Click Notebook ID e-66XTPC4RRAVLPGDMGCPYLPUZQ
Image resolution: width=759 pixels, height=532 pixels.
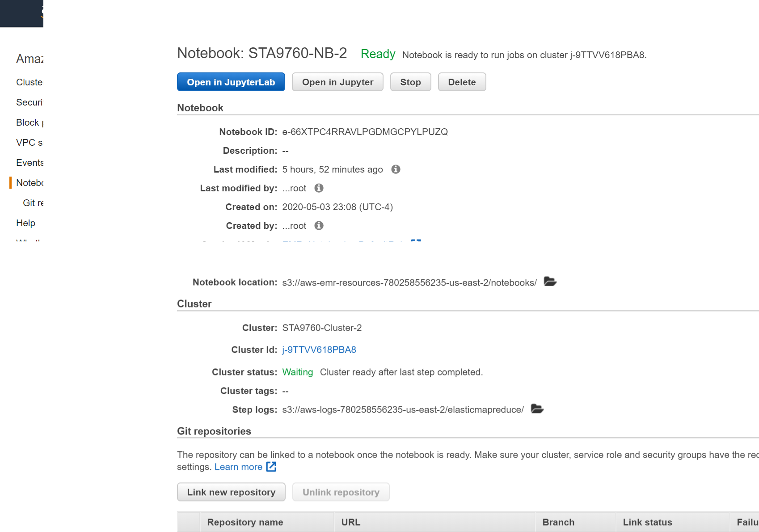[365, 132]
